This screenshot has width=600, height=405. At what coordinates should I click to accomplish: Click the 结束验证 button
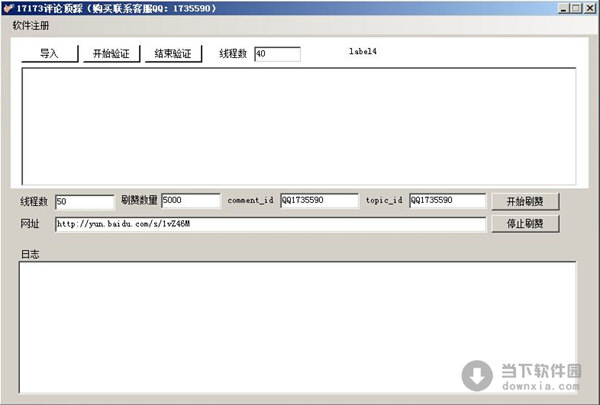173,53
